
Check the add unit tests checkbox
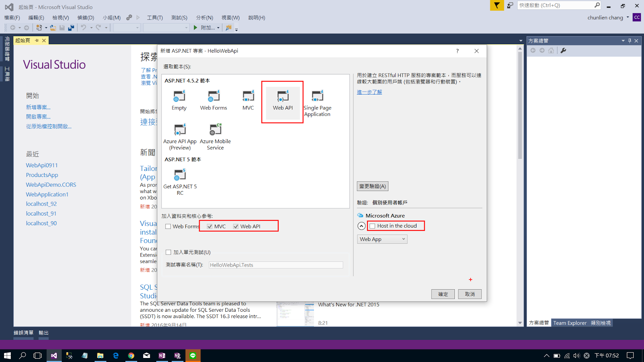pyautogui.click(x=168, y=252)
